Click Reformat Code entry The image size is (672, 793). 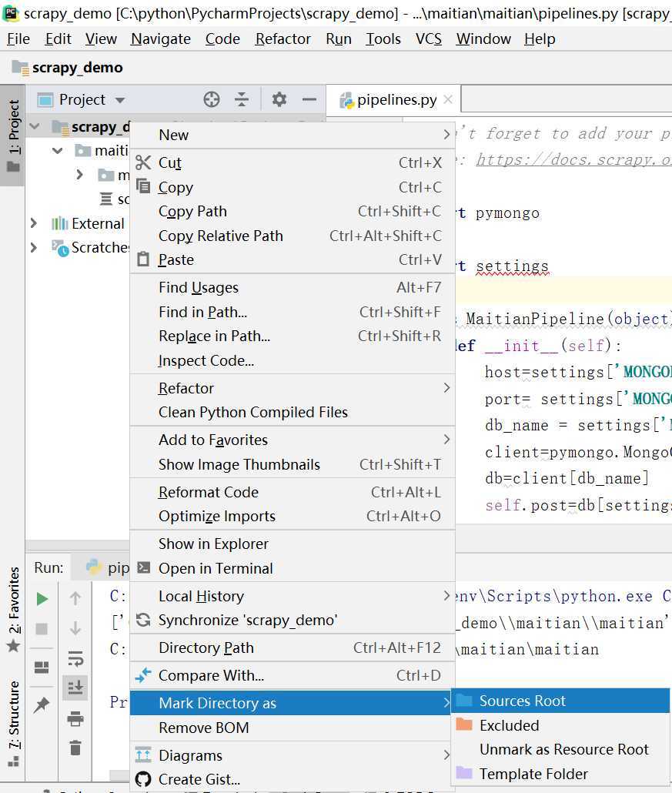[293, 492]
